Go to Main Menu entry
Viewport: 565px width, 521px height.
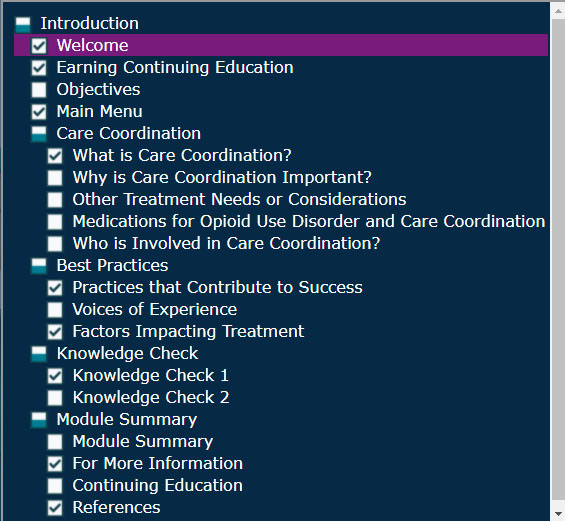point(99,111)
